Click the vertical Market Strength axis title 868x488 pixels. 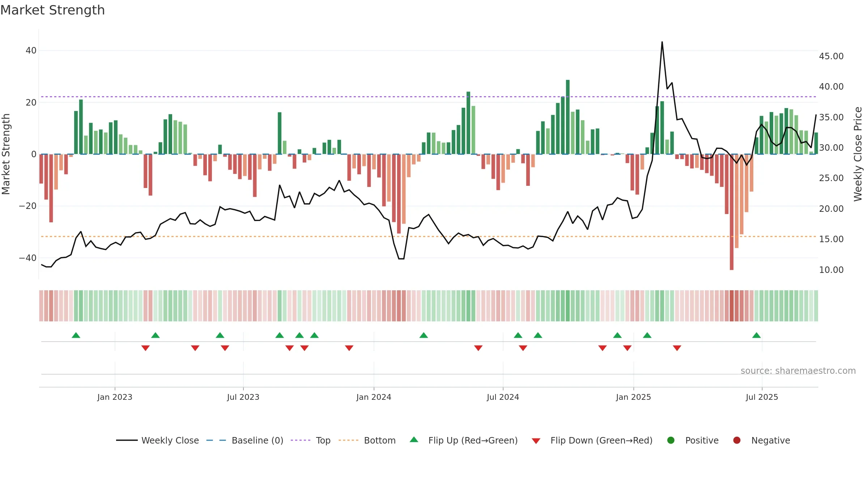[6, 154]
